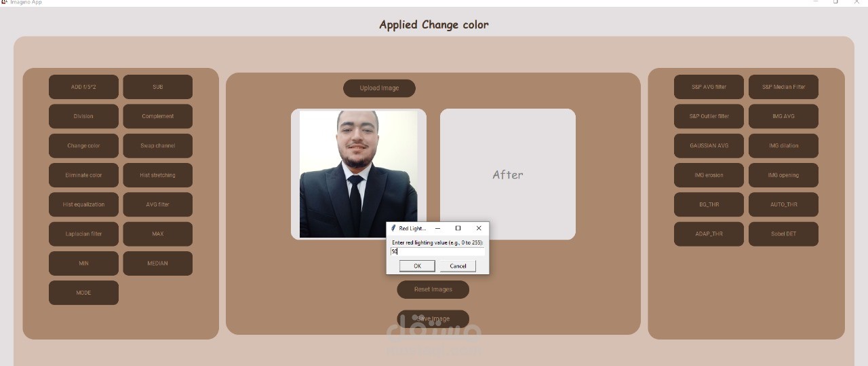Viewport: 868px width, 366px height.
Task: Cancel the Red Lighting dialog
Action: [x=458, y=266]
